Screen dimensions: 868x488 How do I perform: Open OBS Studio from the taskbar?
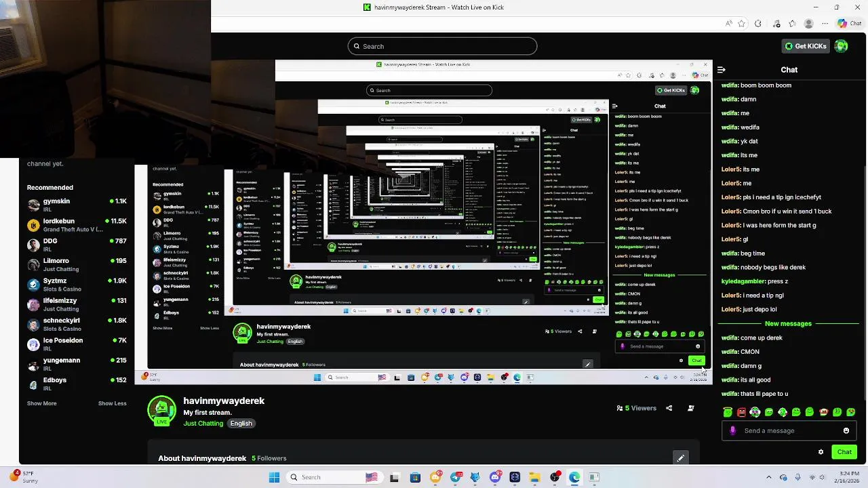[555, 477]
